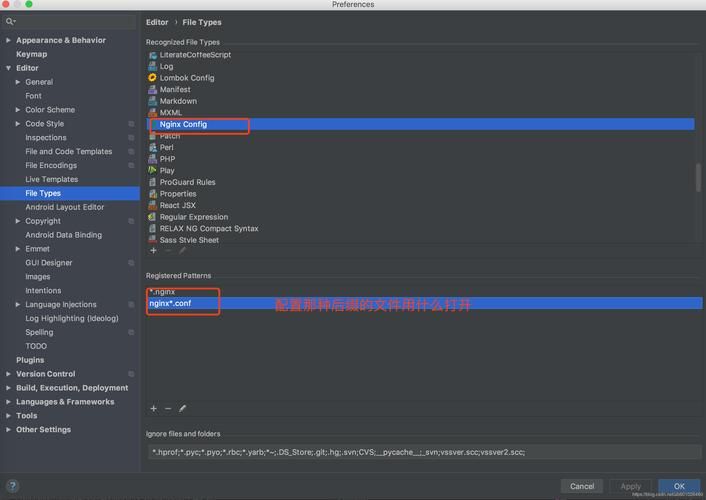Add a new registered pattern with plus
Viewport: 706px width, 500px height.
[153, 408]
